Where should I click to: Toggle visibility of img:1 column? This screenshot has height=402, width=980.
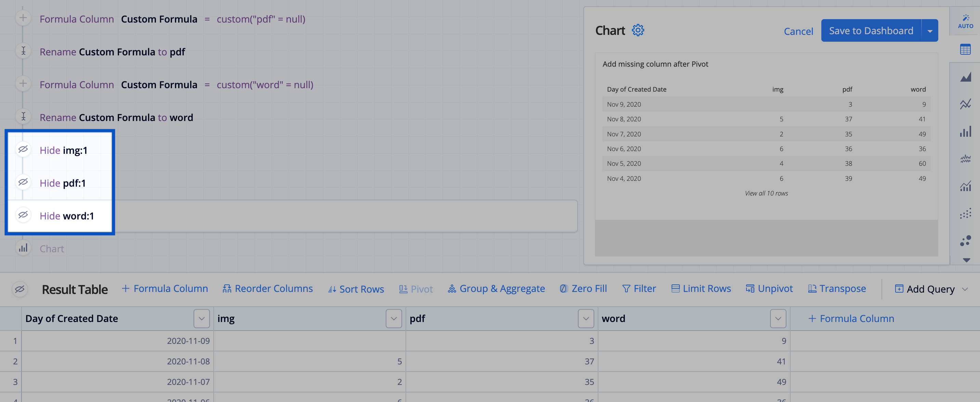click(23, 149)
